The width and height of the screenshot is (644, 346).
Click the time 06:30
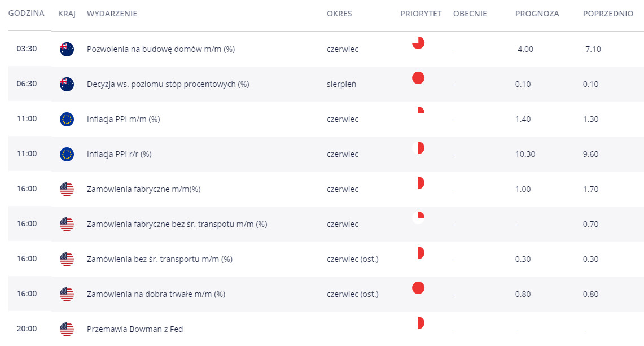pyautogui.click(x=27, y=84)
